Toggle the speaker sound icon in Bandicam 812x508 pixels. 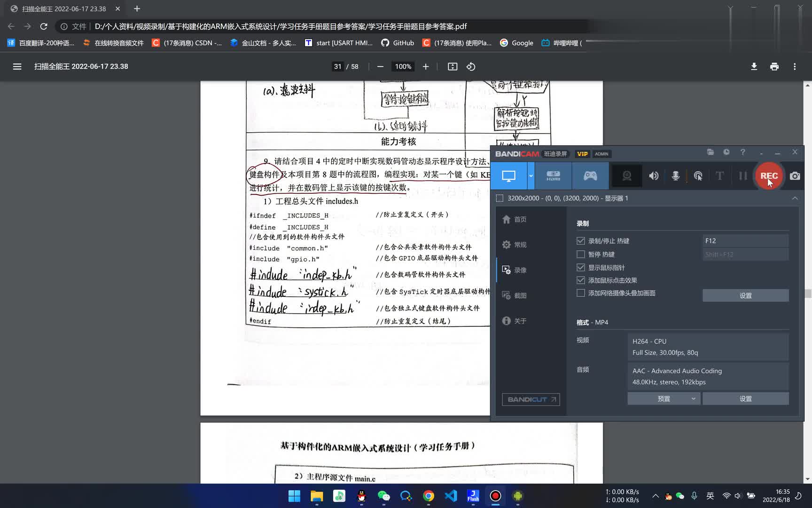pos(654,176)
